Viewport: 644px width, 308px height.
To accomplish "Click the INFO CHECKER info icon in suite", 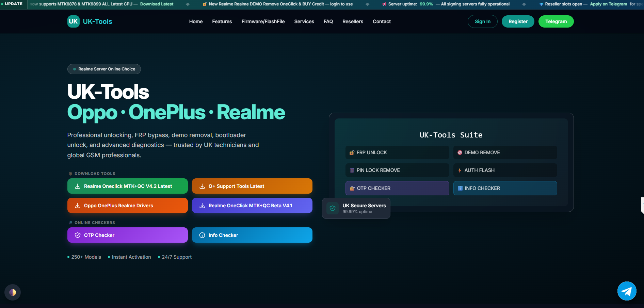I will 460,188.
